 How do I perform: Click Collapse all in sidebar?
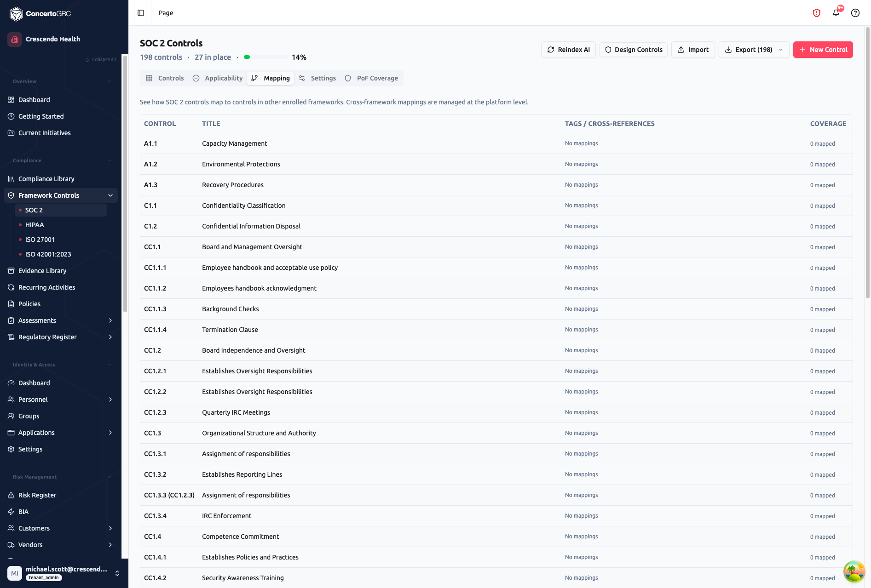101,60
